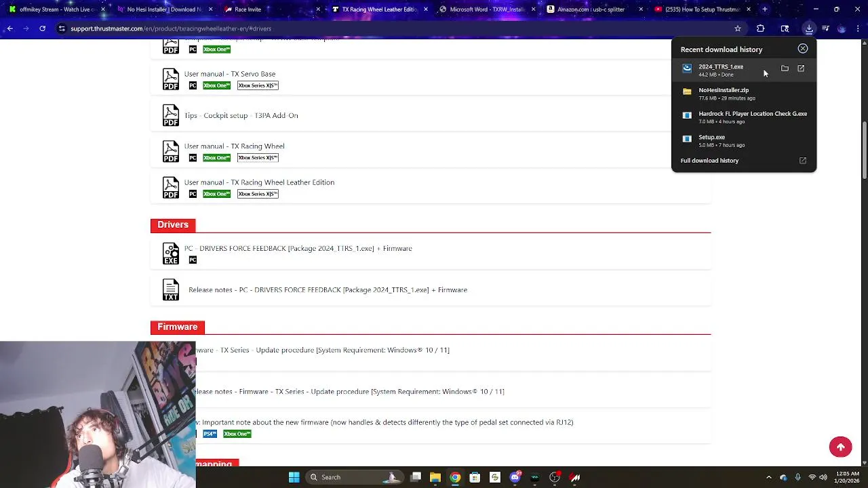This screenshot has height=488, width=868.
Task: Go back to previous page
Action: coord(9,28)
